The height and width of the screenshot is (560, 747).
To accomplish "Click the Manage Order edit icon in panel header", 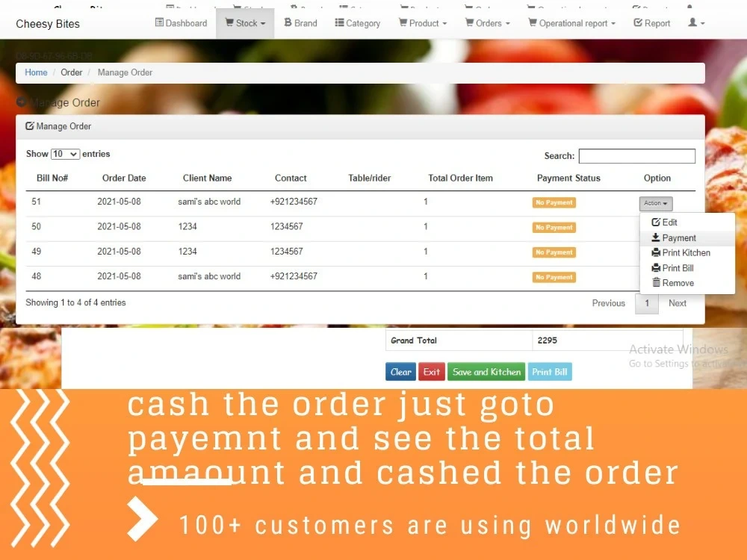I will (30, 125).
